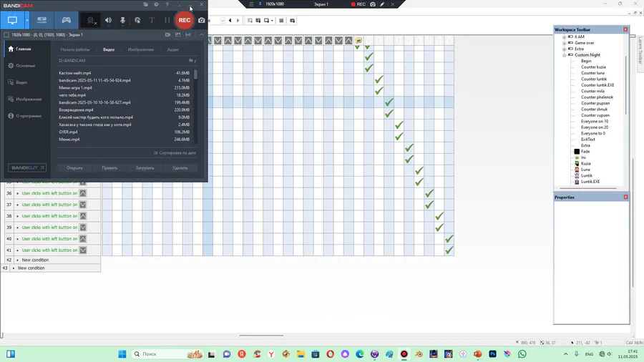Viewport: 644px width, 362px height.
Task: Select Bandicam screen recording mode icon
Action: pos(12,20)
